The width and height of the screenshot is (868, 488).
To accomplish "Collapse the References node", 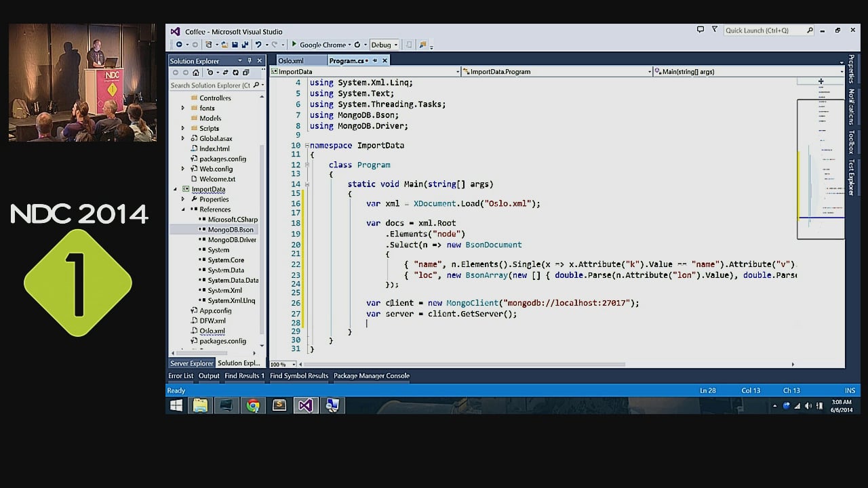I will click(183, 209).
